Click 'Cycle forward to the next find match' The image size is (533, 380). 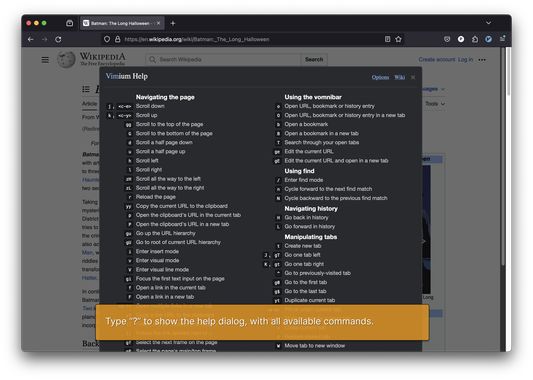pyautogui.click(x=328, y=189)
